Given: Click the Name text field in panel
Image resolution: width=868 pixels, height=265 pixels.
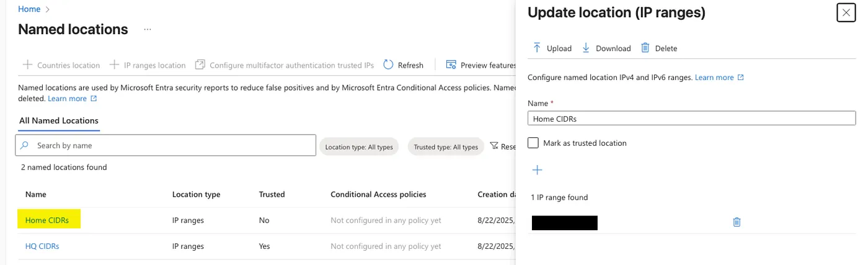Looking at the screenshot, I should point(691,119).
